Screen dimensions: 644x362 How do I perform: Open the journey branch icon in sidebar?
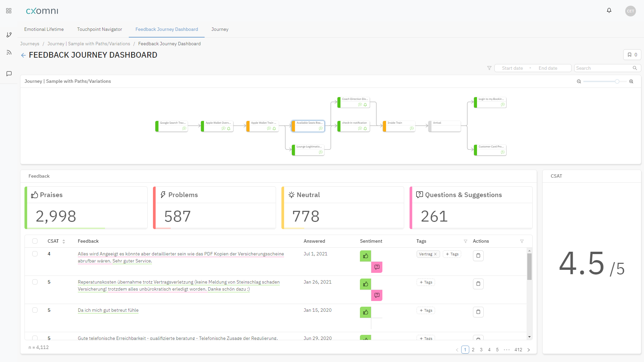pos(9,35)
